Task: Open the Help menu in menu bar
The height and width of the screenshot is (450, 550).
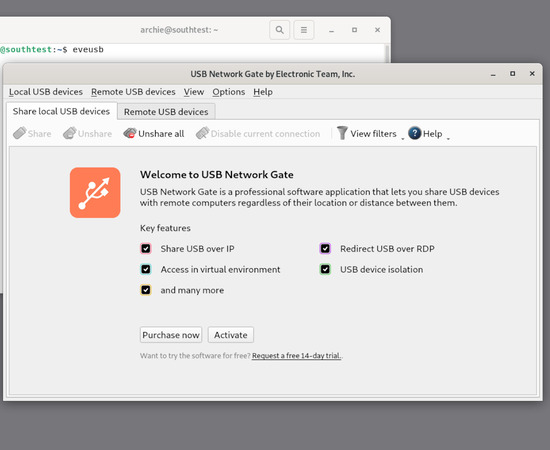Action: coord(263,92)
